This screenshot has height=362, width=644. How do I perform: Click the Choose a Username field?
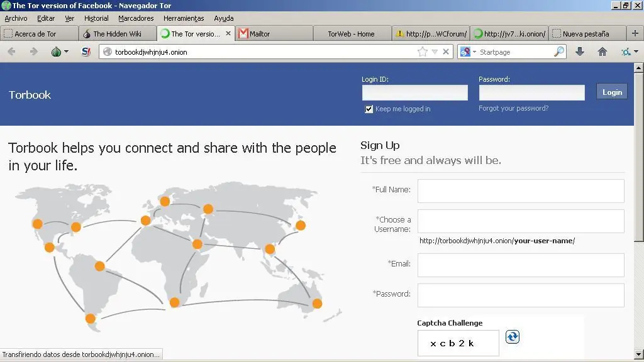pyautogui.click(x=521, y=221)
